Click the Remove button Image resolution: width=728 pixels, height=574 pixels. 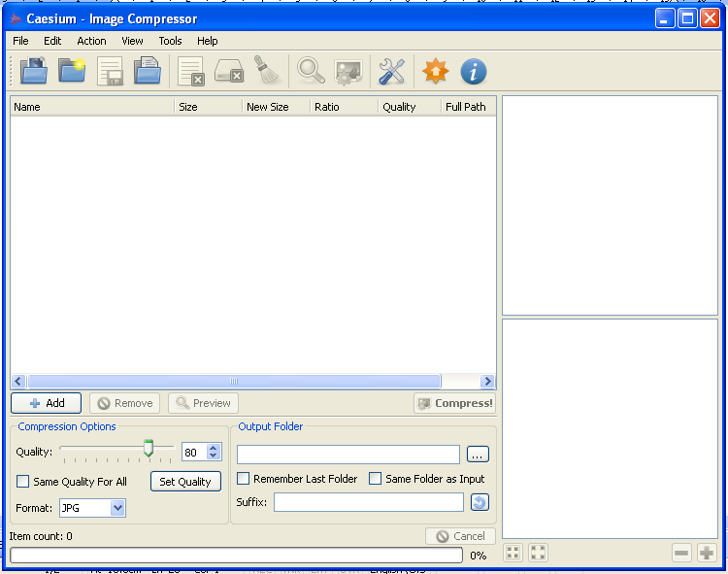coord(125,403)
